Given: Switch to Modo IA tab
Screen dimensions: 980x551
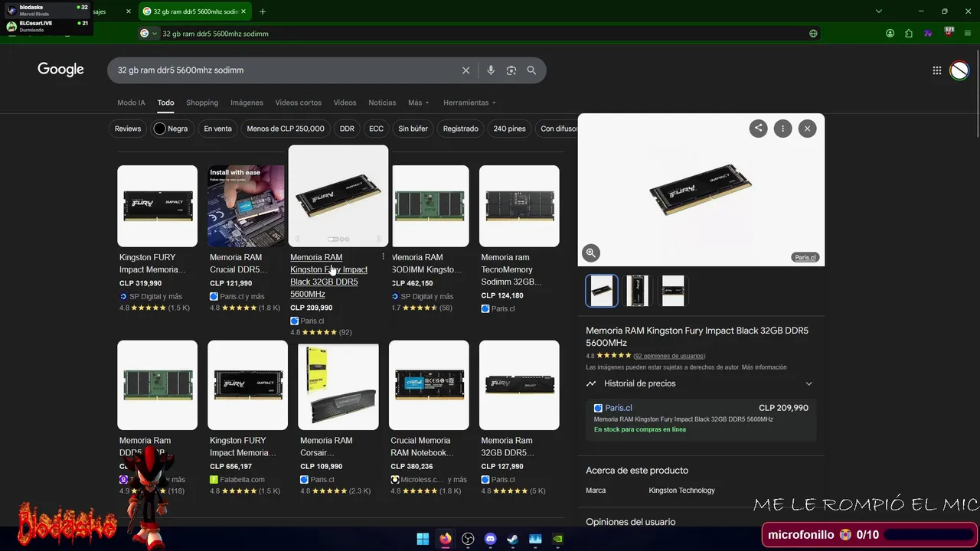Looking at the screenshot, I should 131,103.
